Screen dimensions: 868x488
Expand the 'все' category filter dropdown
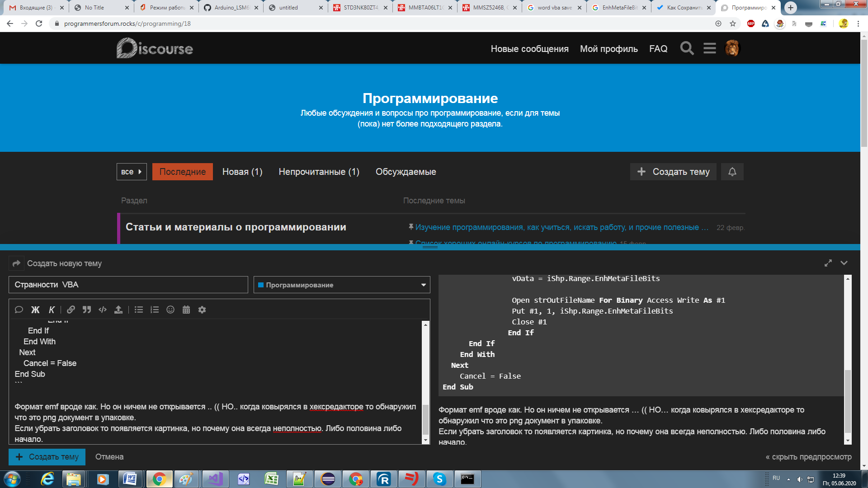click(132, 172)
